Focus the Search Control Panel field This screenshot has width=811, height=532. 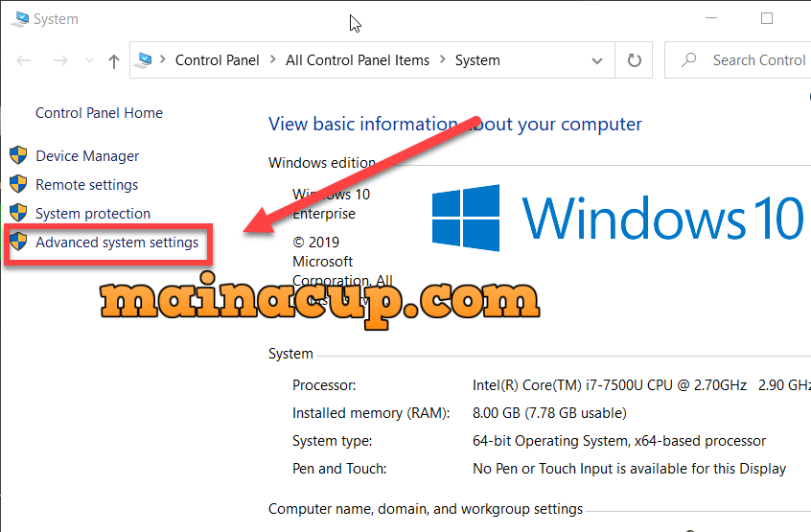(x=738, y=60)
